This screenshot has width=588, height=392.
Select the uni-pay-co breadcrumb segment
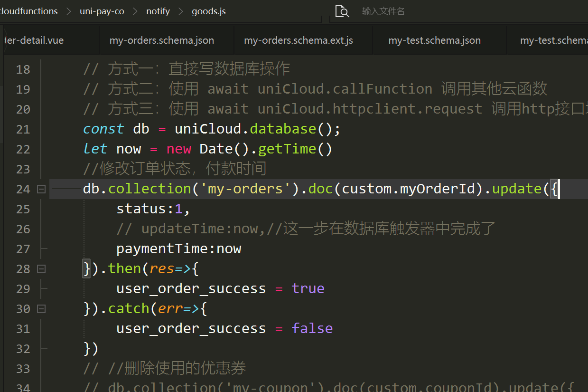click(x=102, y=11)
